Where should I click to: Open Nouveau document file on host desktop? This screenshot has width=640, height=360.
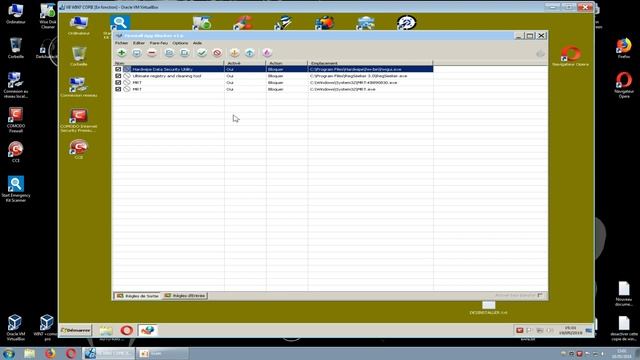click(624, 294)
